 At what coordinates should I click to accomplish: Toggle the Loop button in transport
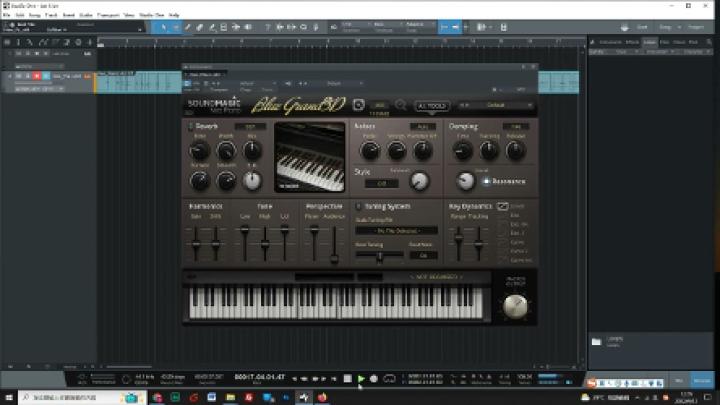tap(389, 379)
